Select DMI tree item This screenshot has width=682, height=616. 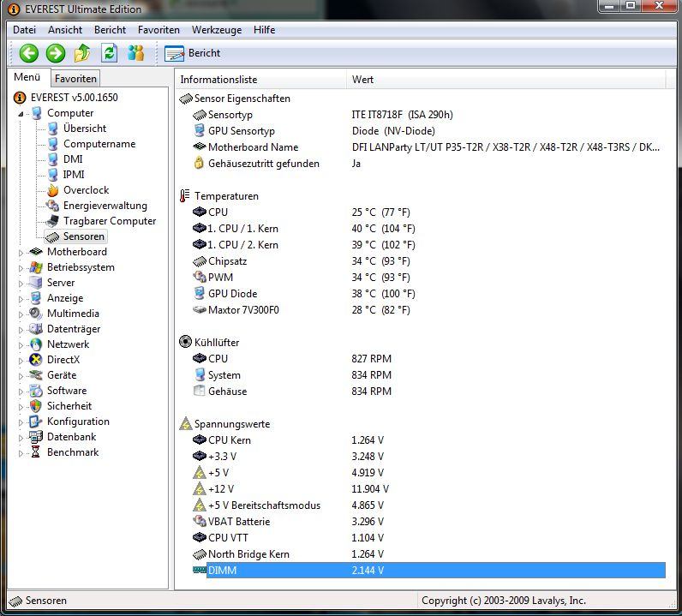click(x=73, y=159)
